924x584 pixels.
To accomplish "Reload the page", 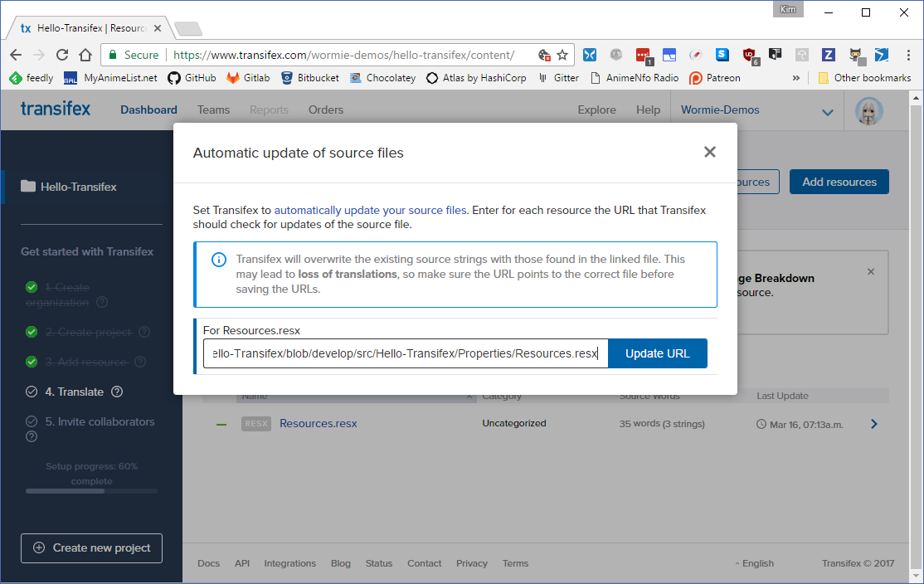I will coord(62,55).
